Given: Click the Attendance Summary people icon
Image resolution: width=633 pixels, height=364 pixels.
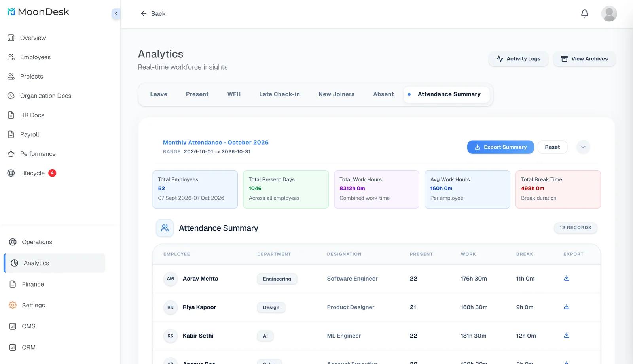Looking at the screenshot, I should point(165,228).
